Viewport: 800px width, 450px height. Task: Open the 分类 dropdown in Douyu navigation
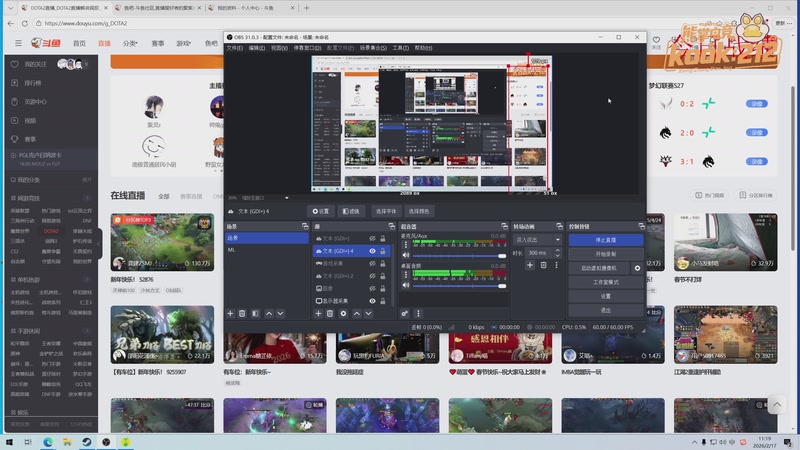coord(130,43)
